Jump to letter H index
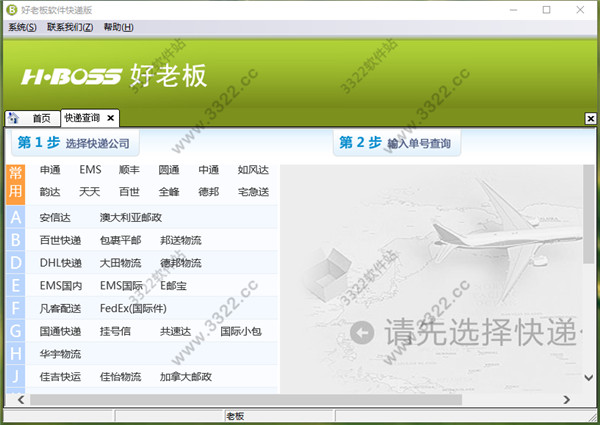Viewport: 600px width, 425px height. coord(15,354)
